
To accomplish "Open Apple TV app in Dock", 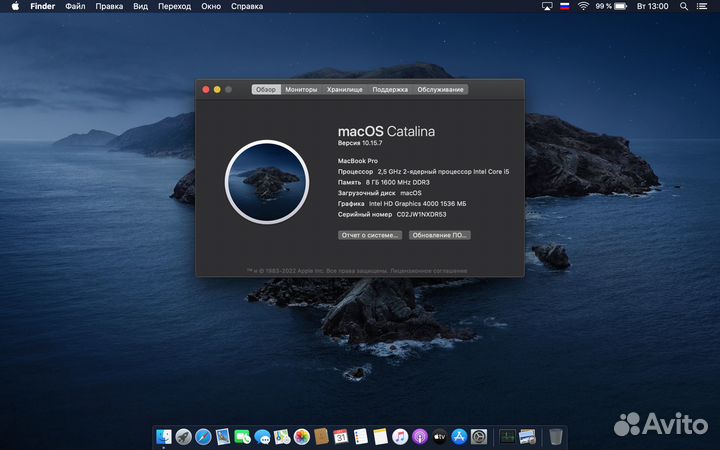I will [439, 436].
